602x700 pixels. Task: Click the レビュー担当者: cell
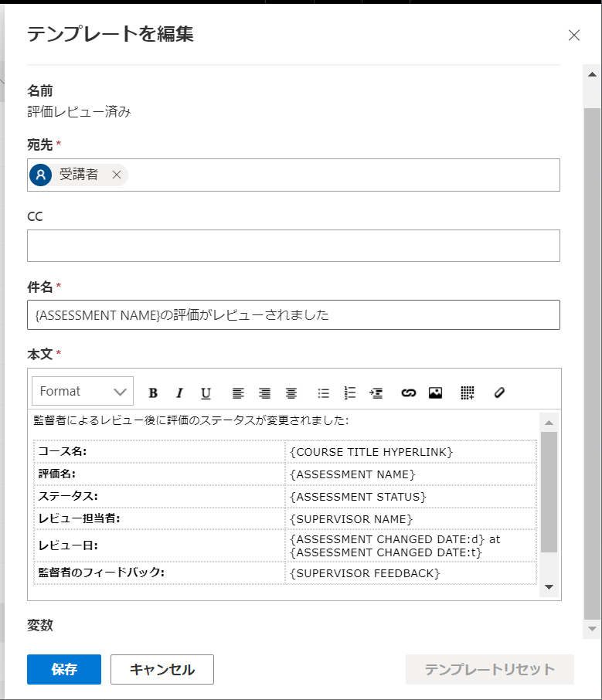[x=159, y=518]
